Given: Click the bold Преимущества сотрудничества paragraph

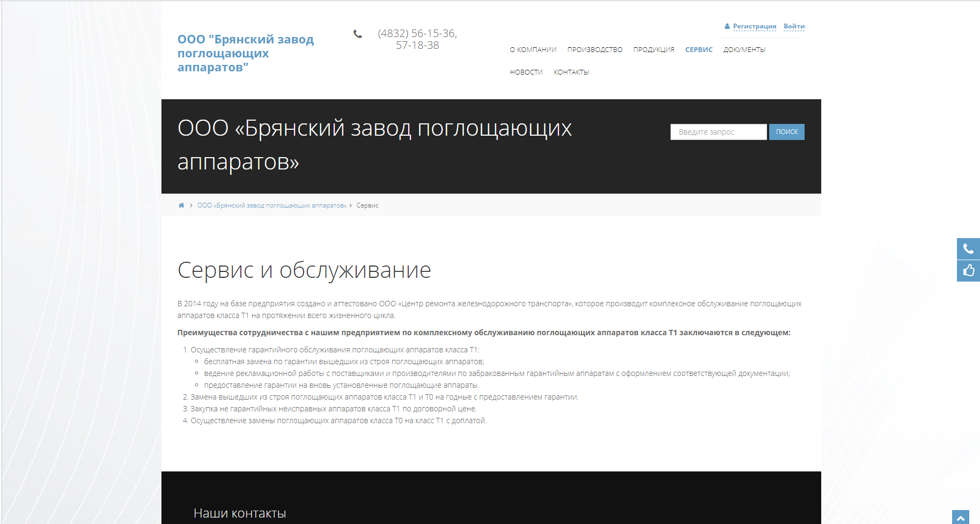Looking at the screenshot, I should [x=484, y=333].
